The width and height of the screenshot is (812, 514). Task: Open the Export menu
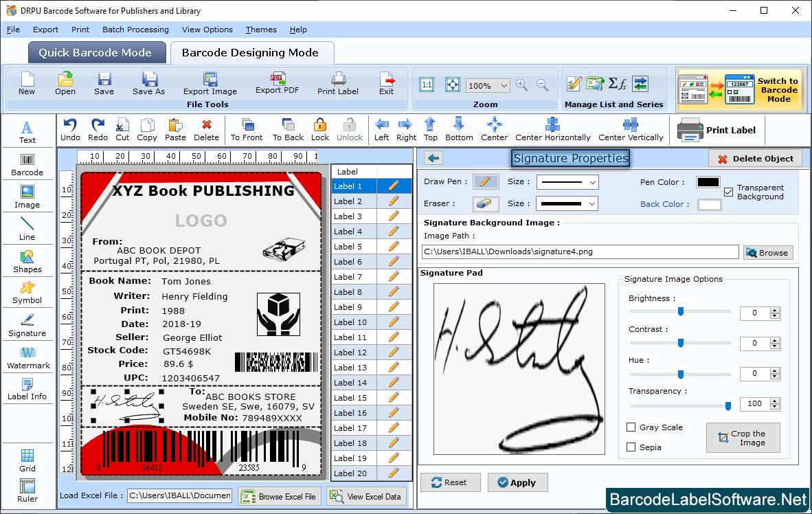45,30
